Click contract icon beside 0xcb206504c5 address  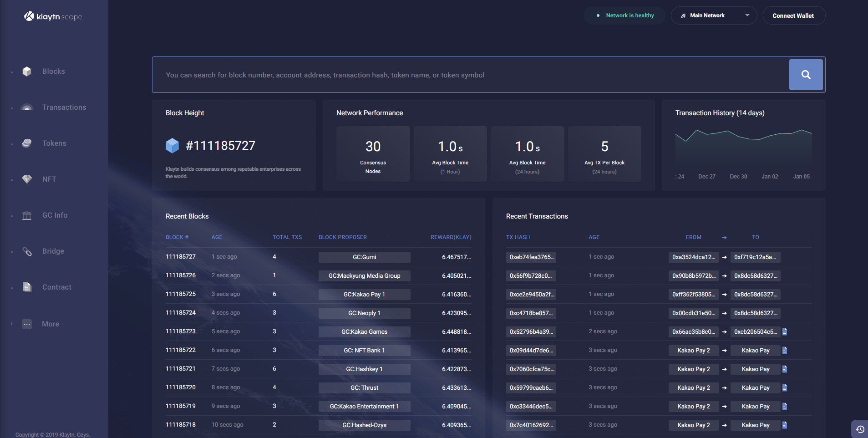click(x=785, y=332)
